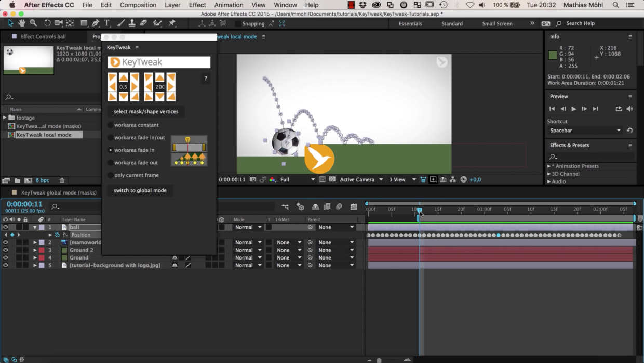Select the Type tool
The image size is (644, 363).
coord(107,23)
